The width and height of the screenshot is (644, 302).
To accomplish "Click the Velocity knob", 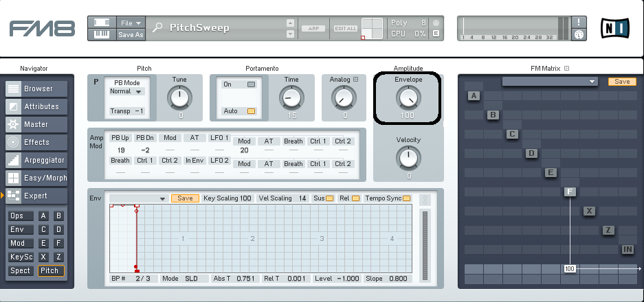I will pyautogui.click(x=408, y=159).
